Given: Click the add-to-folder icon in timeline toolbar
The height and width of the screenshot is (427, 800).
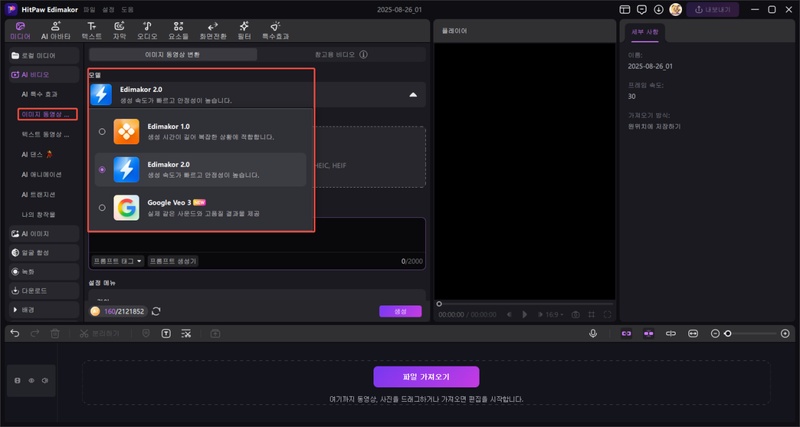Looking at the screenshot, I should 215,334.
